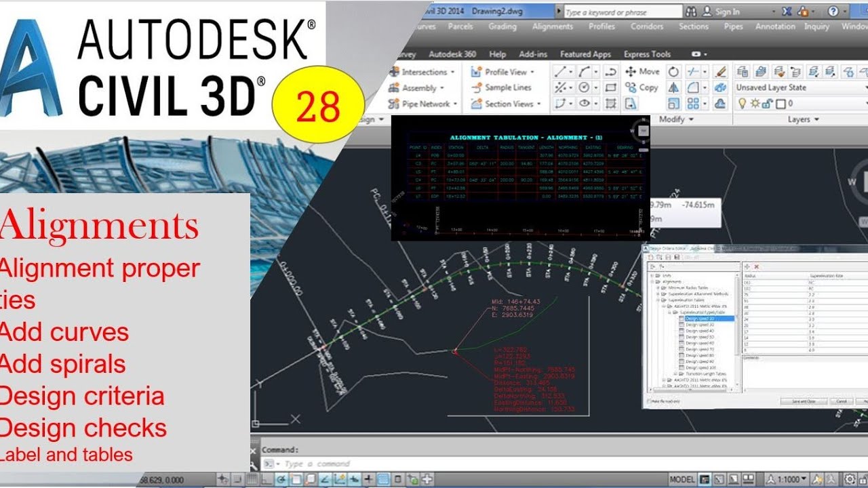Click the Rectangle draw tool

tap(610, 87)
